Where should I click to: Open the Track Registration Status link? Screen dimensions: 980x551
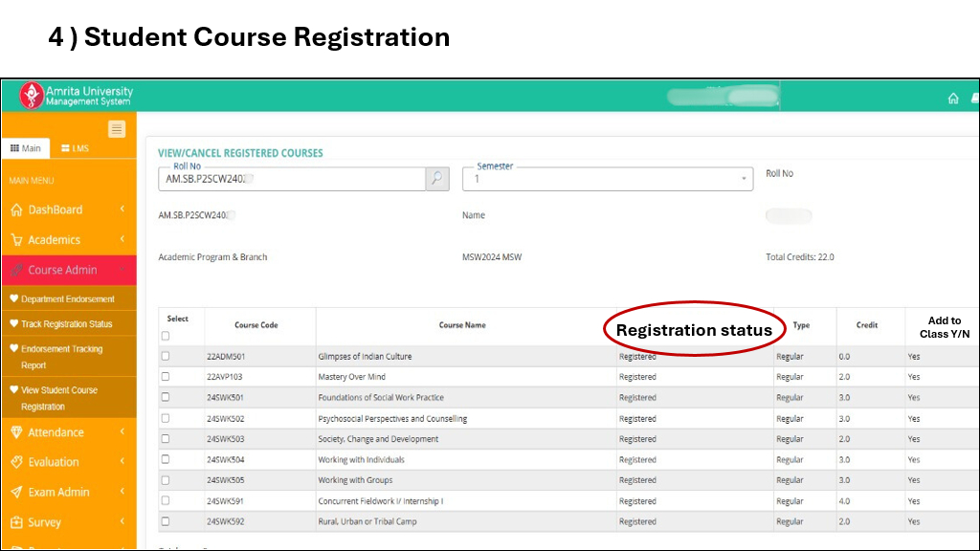click(66, 324)
